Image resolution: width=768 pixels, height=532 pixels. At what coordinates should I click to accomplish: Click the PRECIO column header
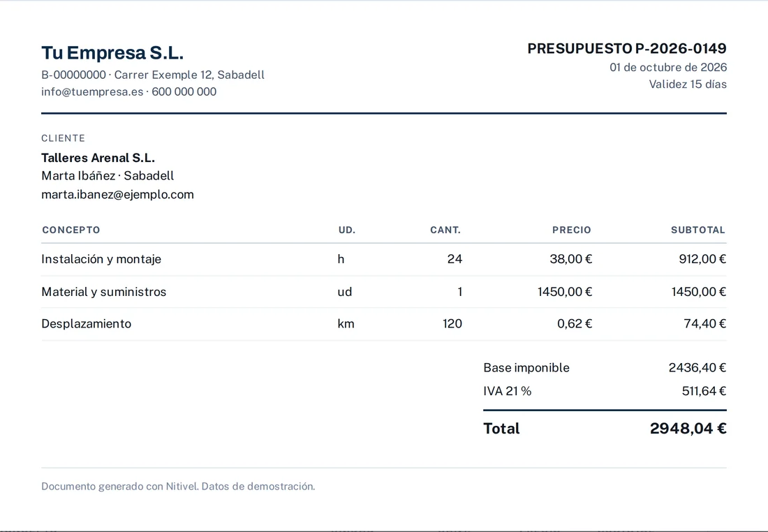(572, 230)
